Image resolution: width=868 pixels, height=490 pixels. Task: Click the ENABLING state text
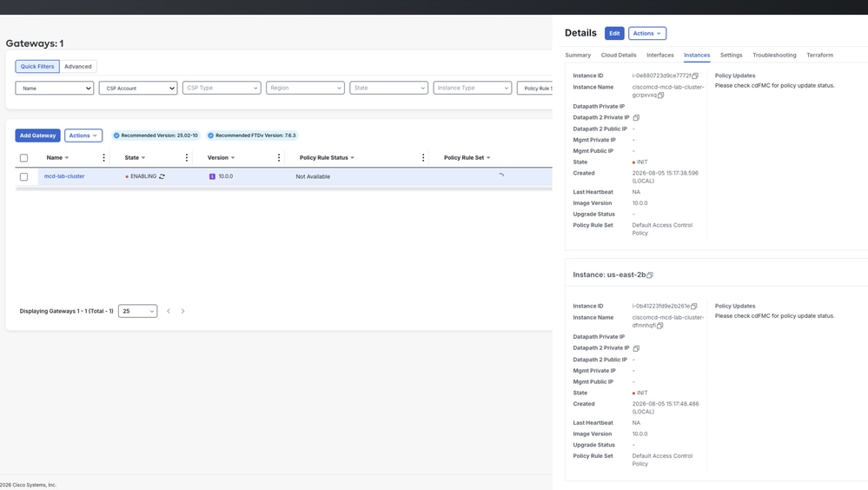click(143, 176)
